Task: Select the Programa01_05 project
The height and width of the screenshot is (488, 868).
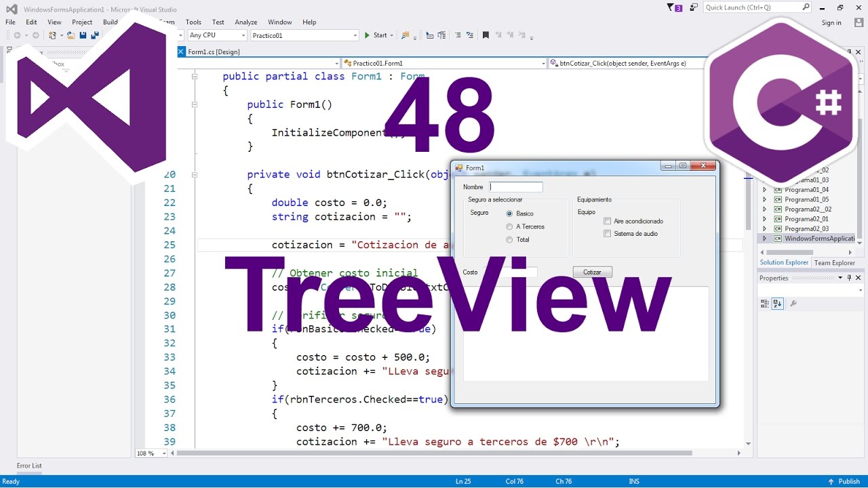Action: click(806, 199)
